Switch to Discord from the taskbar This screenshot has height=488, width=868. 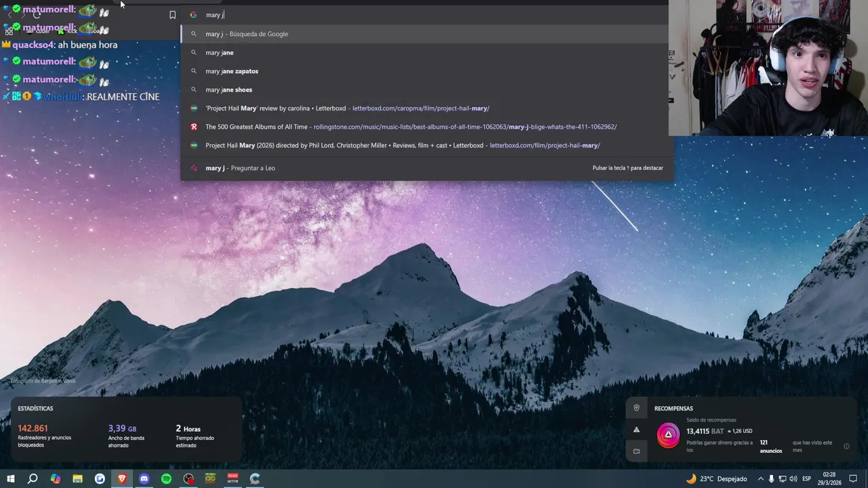click(x=144, y=479)
